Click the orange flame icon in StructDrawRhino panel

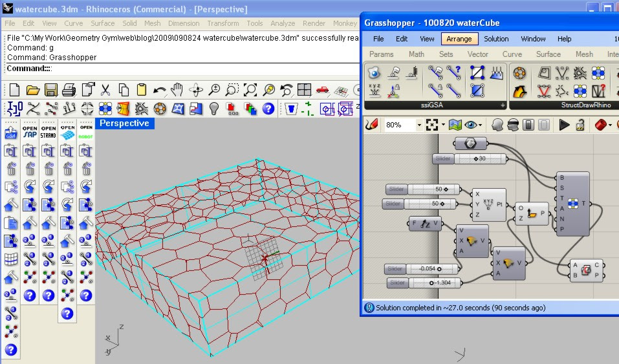click(x=519, y=91)
